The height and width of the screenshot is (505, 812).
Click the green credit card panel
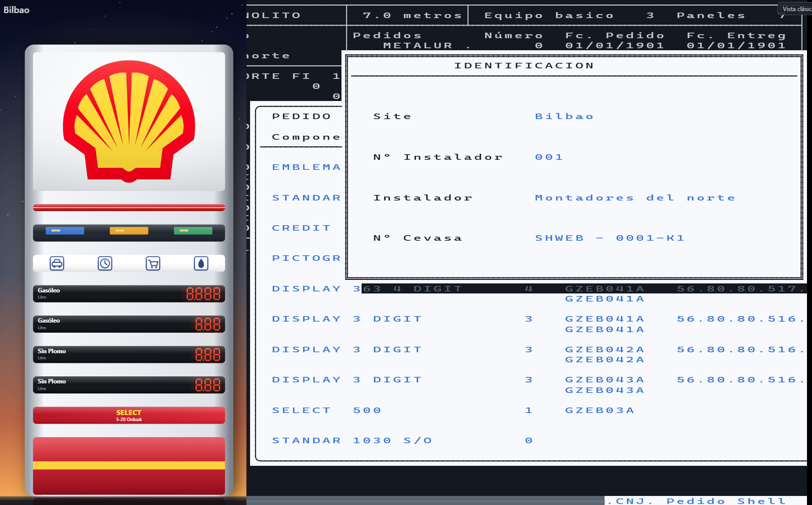point(193,231)
